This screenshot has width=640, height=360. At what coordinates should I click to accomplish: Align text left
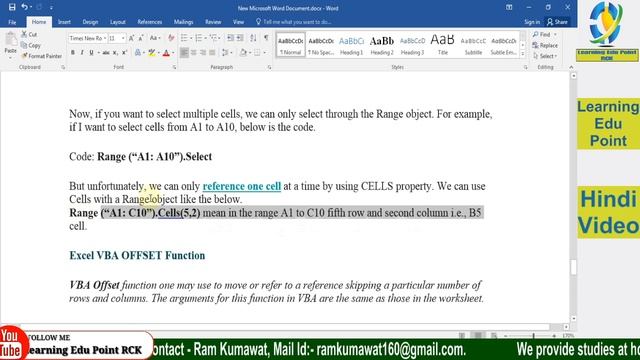click(x=184, y=53)
